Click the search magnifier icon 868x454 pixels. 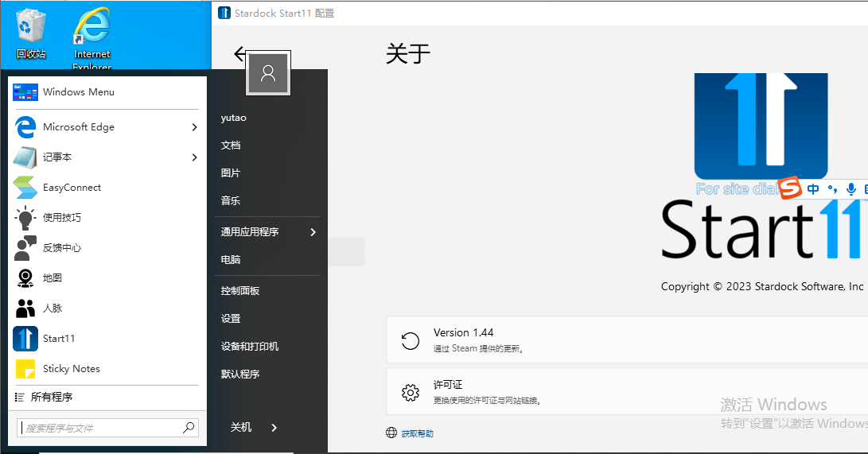point(189,427)
